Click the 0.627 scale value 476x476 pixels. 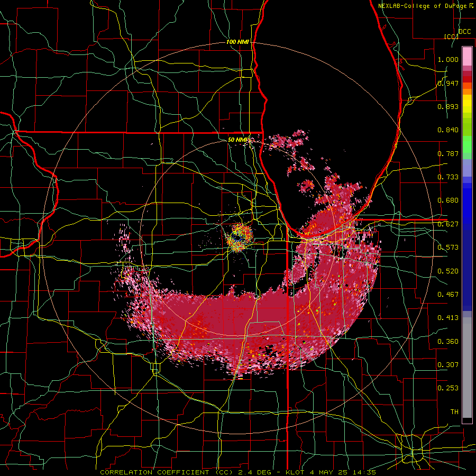(x=448, y=224)
